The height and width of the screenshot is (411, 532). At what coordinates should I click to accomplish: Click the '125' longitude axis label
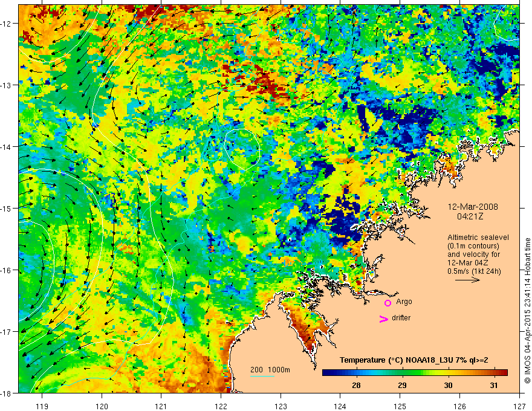click(x=400, y=406)
